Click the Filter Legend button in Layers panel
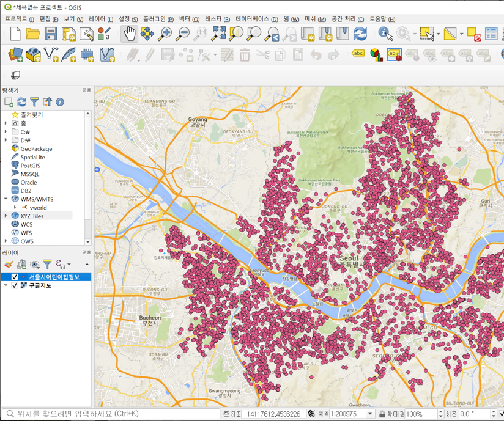504x421 pixels. pos(47,264)
